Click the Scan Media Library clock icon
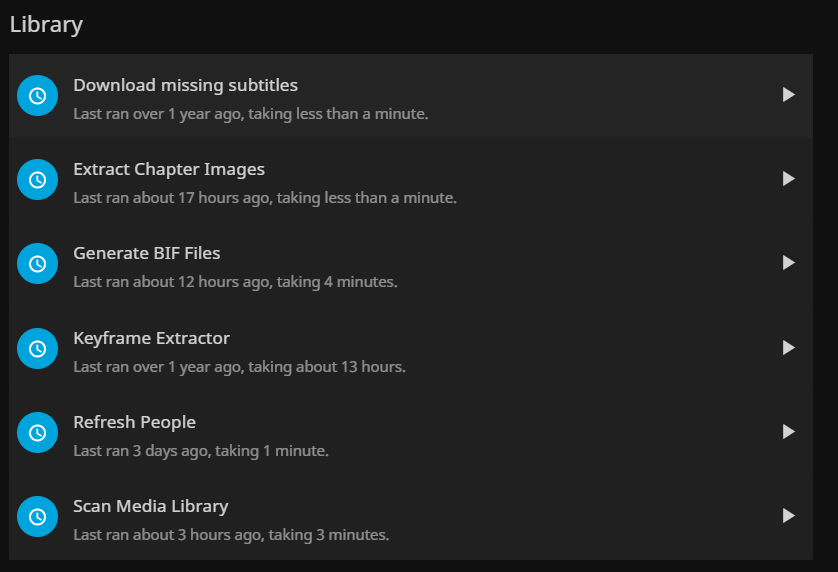This screenshot has height=572, width=838. 38,517
